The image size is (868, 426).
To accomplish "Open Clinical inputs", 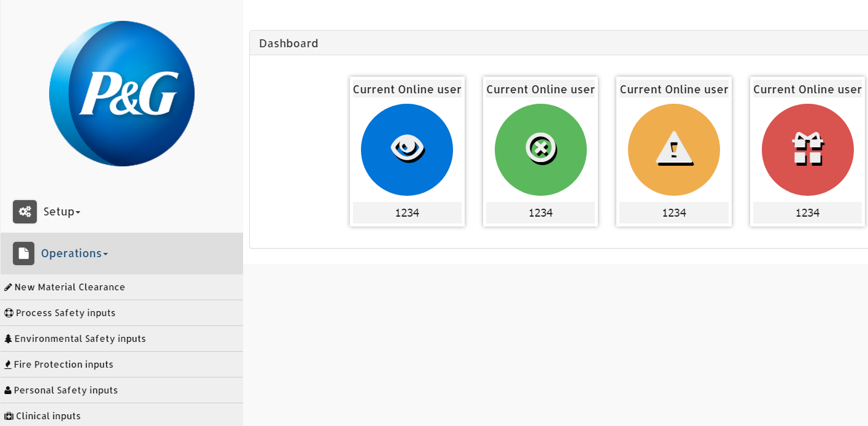I will click(x=122, y=415).
